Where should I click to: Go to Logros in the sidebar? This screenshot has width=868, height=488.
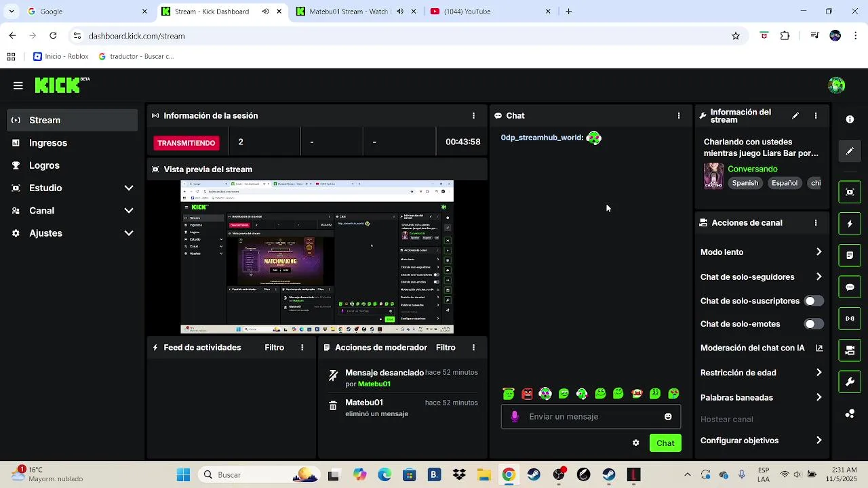73,165
